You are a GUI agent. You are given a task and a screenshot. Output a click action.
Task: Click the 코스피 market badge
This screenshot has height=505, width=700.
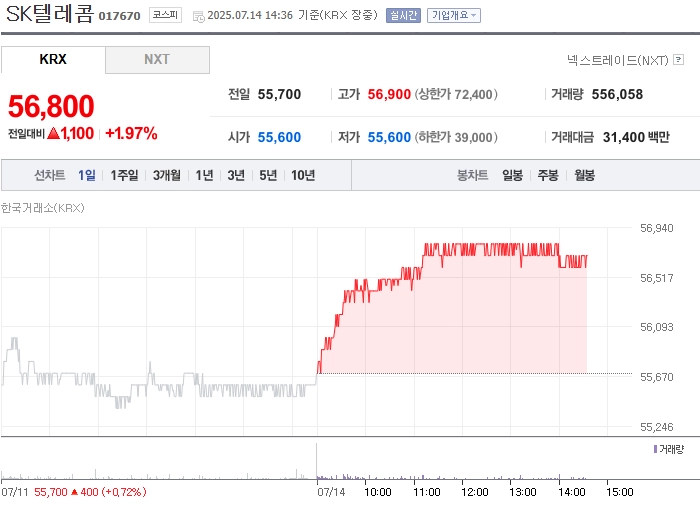[165, 15]
